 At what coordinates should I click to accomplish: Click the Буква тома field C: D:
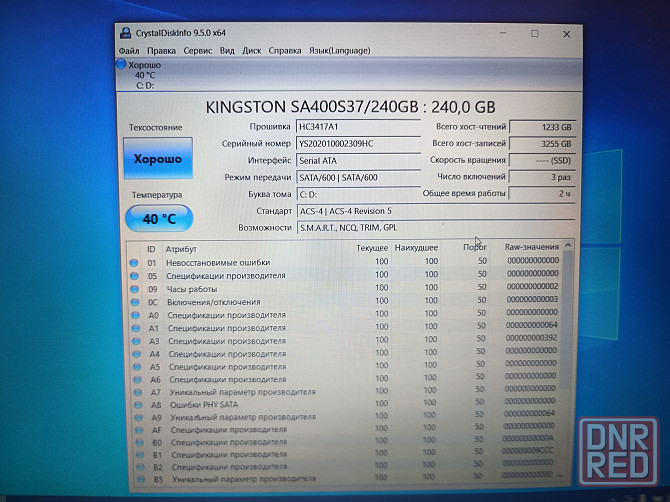coord(358,194)
